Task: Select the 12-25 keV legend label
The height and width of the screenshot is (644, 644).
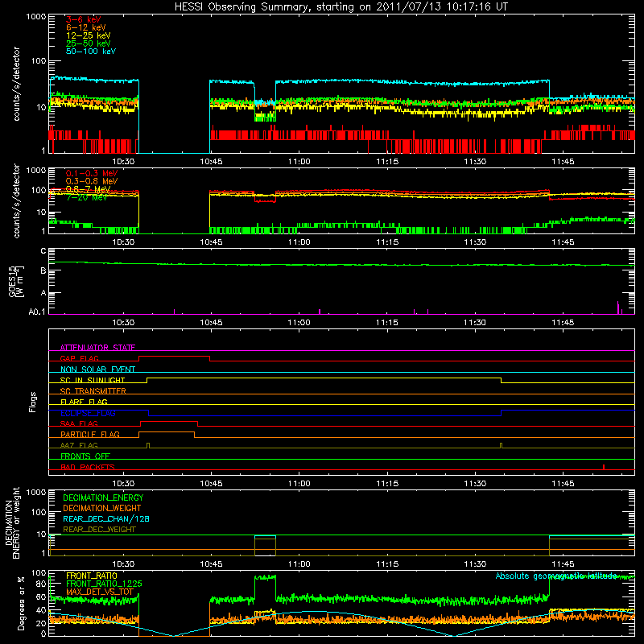Action: pyautogui.click(x=89, y=35)
